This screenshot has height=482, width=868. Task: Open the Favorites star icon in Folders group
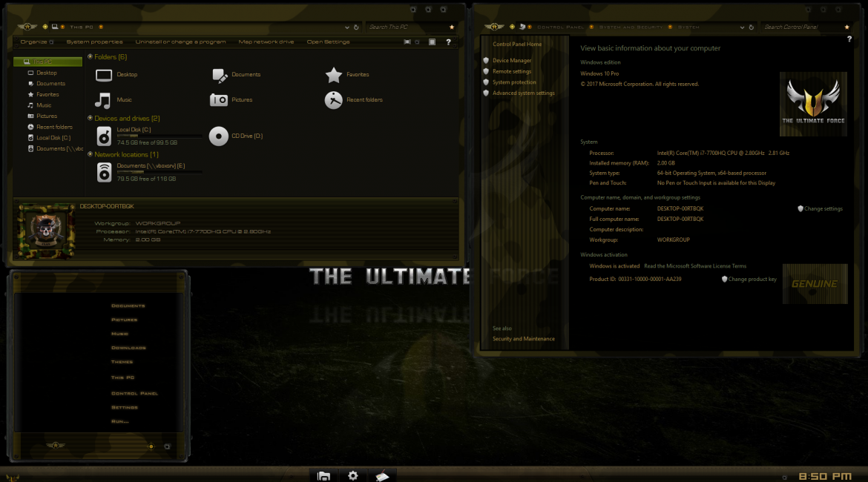[x=333, y=75]
